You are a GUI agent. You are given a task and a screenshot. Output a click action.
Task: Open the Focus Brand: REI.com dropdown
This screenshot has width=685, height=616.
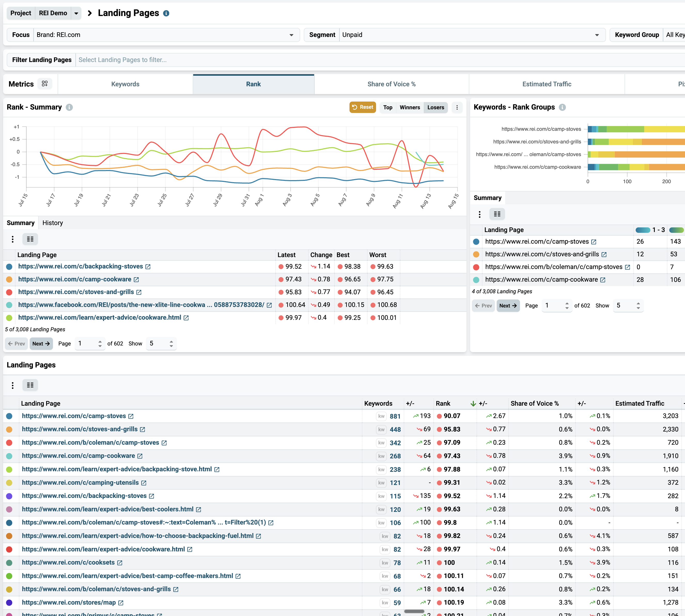coord(166,35)
